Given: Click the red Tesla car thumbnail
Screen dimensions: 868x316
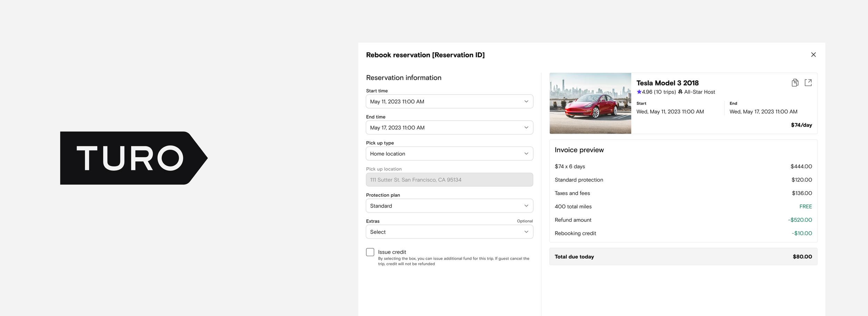Looking at the screenshot, I should tap(590, 103).
